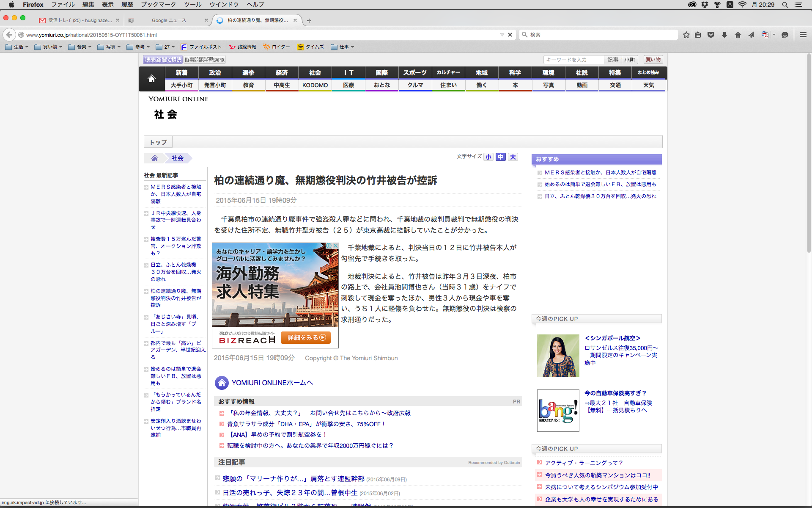
Task: Click the browser Home toolbar icon
Action: tap(738, 35)
